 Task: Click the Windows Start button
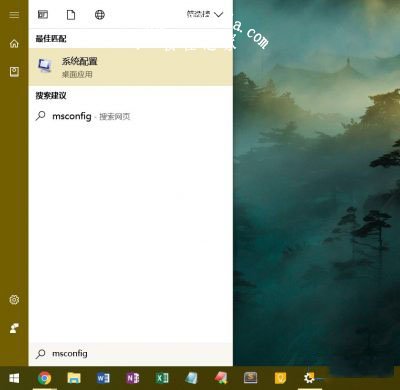14,378
